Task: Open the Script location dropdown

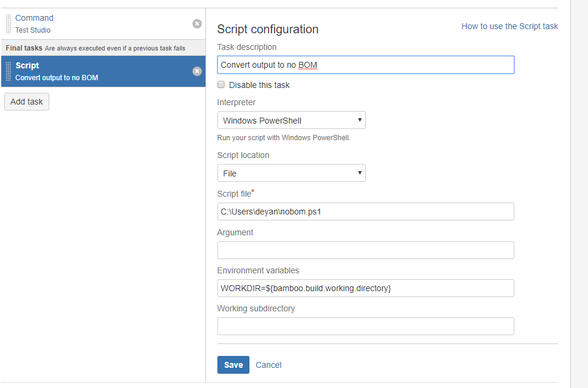Action: click(292, 173)
